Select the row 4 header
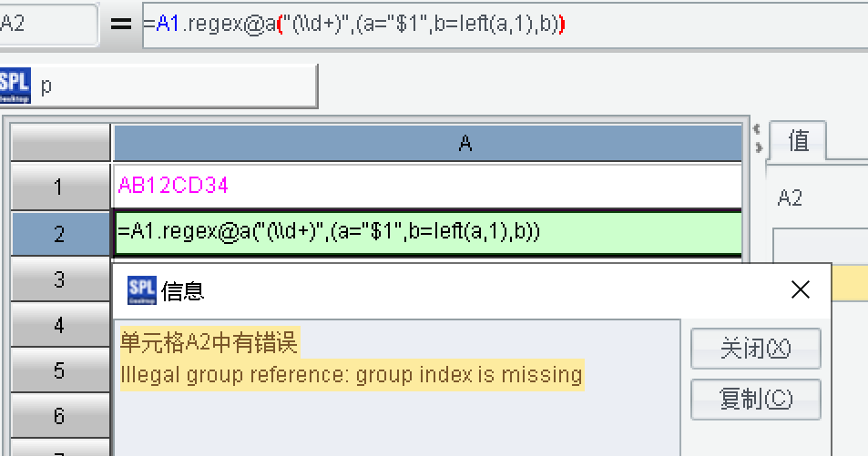 (x=59, y=325)
